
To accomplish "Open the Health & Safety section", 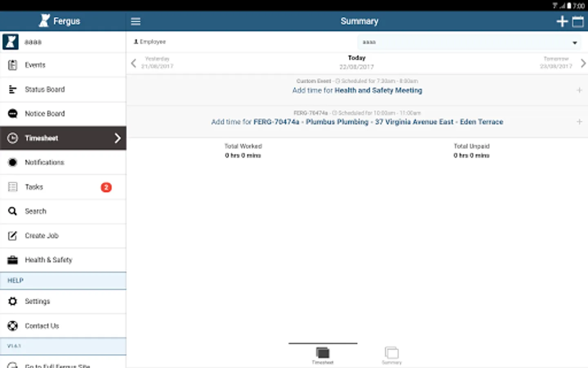I will tap(49, 260).
